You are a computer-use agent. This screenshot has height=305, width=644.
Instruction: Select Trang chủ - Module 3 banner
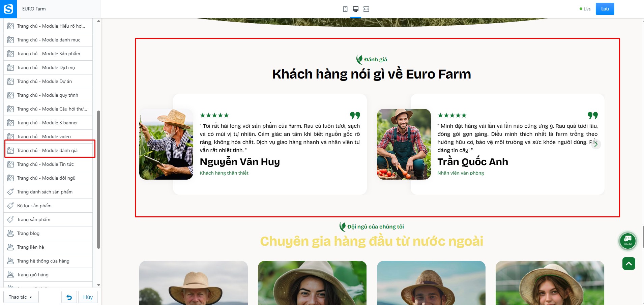pos(48,123)
